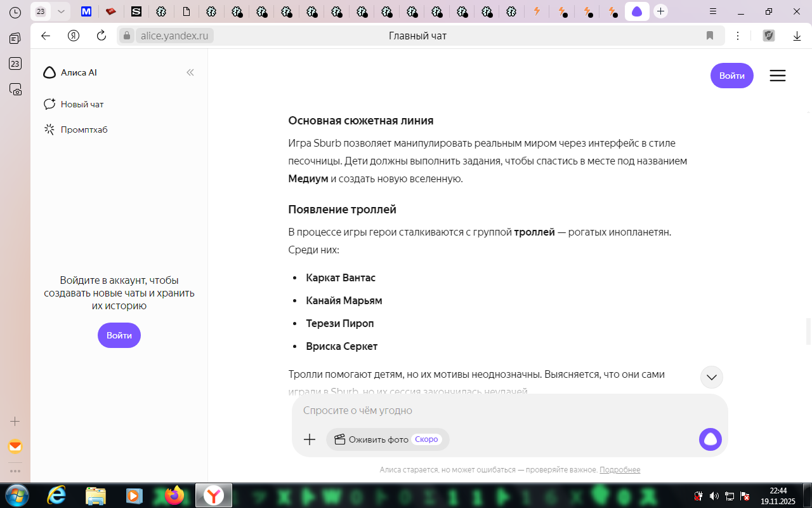The image size is (812, 508).
Task: Switch to the red icon tab
Action: point(111,11)
